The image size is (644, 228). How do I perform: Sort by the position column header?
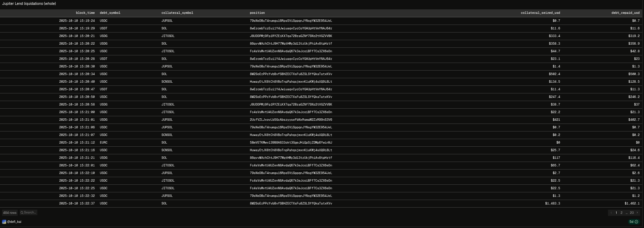[x=257, y=13]
